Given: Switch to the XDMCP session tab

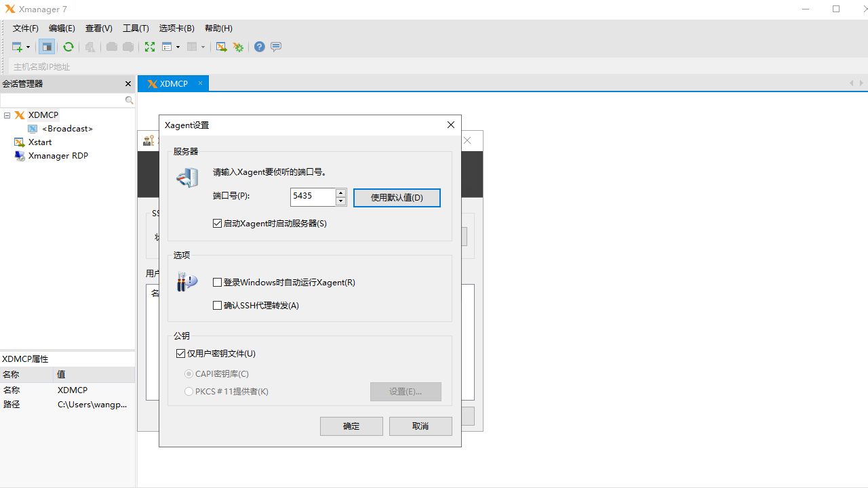Looking at the screenshot, I should click(x=173, y=83).
